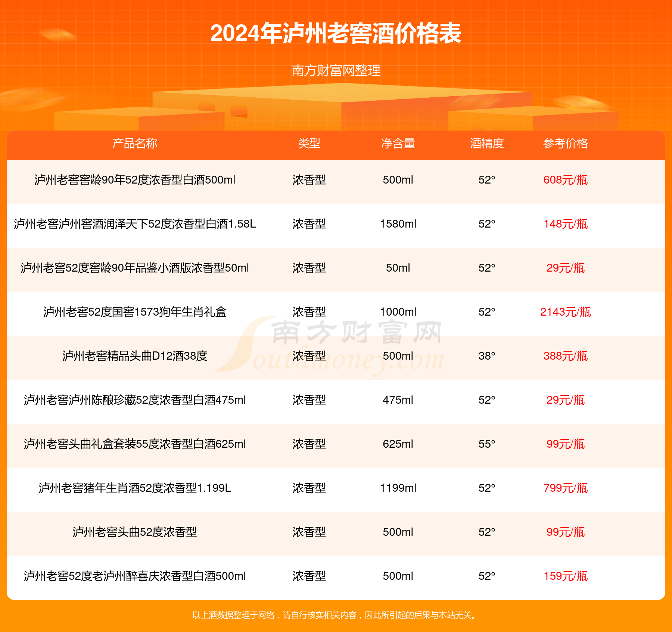Select 泸州老窖精品头曲D12酒38度 product name
The height and width of the screenshot is (632, 672).
[135, 356]
